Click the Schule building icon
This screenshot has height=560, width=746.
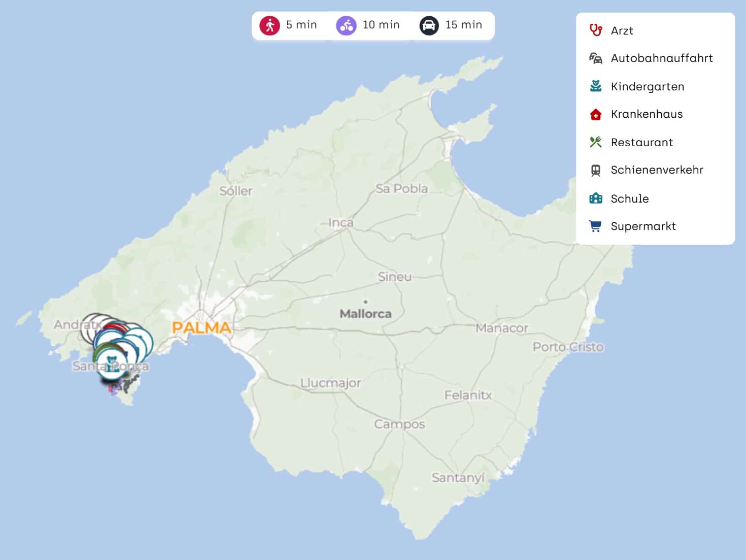(x=595, y=199)
